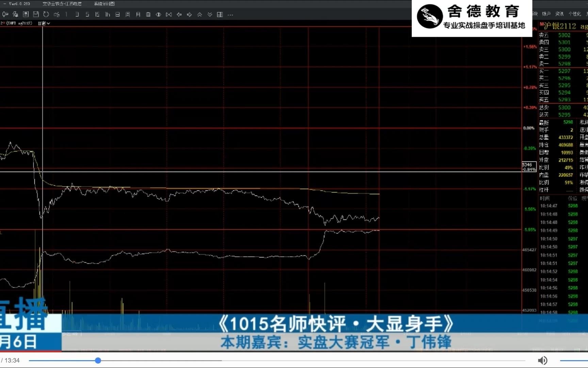The image size is (588, 368).
Task: Click the chart drawing line icon
Action: [56, 14]
